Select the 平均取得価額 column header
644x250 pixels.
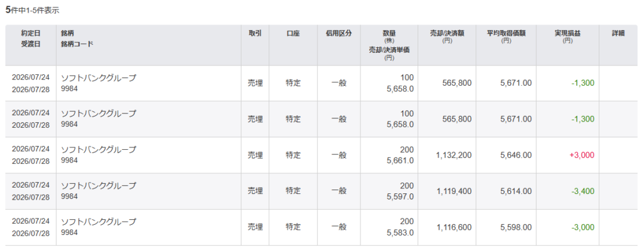point(506,34)
